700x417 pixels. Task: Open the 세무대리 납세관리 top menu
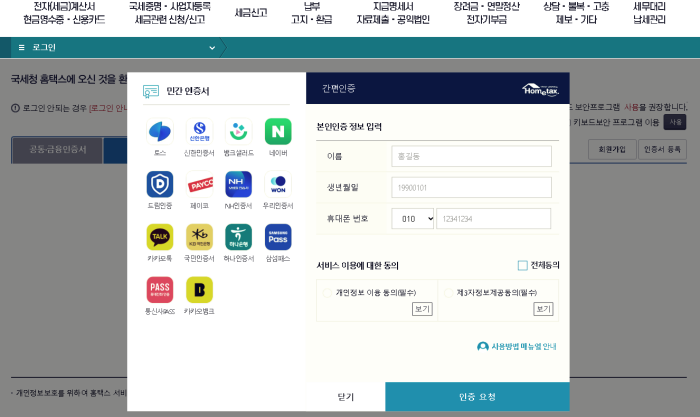click(649, 13)
